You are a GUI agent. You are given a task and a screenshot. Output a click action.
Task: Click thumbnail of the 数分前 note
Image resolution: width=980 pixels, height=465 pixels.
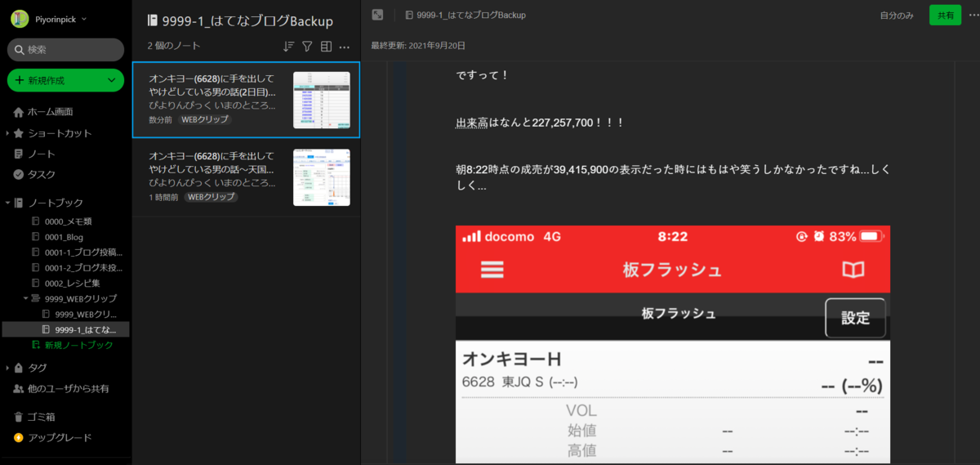point(322,100)
